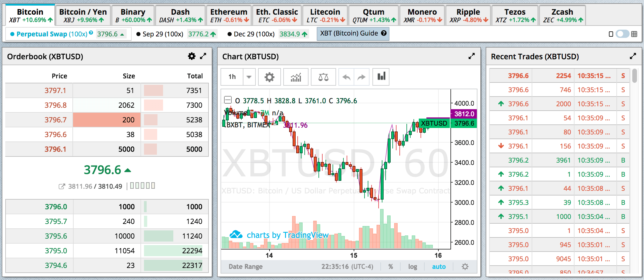
Task: Click the XBTUSD price tag on chart
Action: [434, 123]
